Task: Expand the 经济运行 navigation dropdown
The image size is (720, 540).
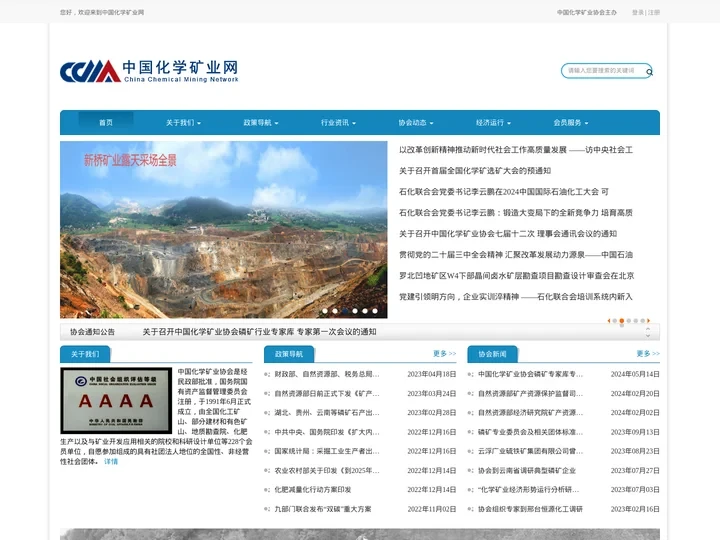Action: 493,123
